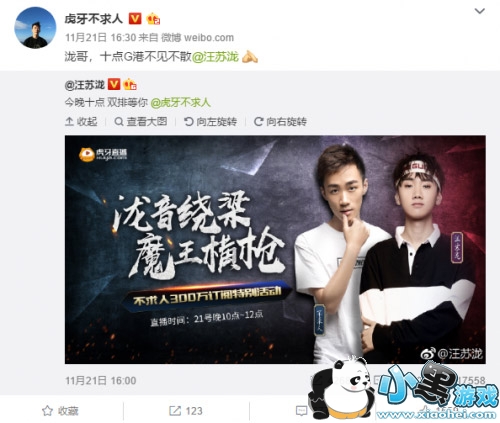Click the V verified badge next to @汪苏泷
The height and width of the screenshot is (423, 500).
114,85
